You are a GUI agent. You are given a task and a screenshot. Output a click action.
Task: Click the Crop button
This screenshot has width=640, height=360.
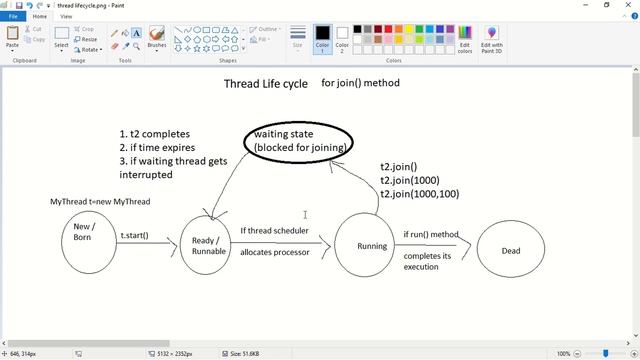(x=84, y=29)
